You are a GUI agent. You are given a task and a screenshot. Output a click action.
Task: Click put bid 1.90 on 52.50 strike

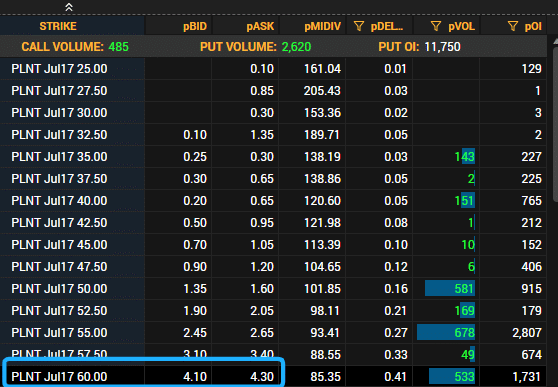tap(195, 311)
